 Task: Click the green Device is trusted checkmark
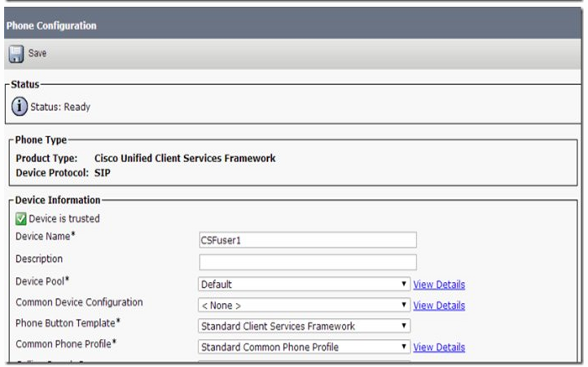(21, 218)
